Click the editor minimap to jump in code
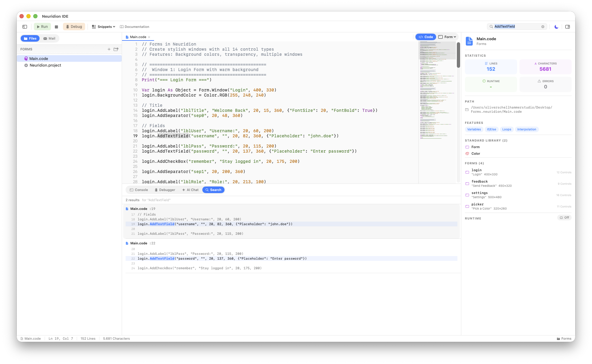Viewport: 592px width, 364px height. tap(437, 90)
